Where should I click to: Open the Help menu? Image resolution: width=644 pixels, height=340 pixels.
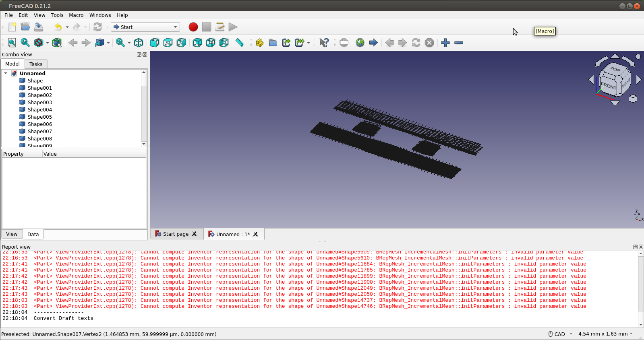tap(122, 15)
